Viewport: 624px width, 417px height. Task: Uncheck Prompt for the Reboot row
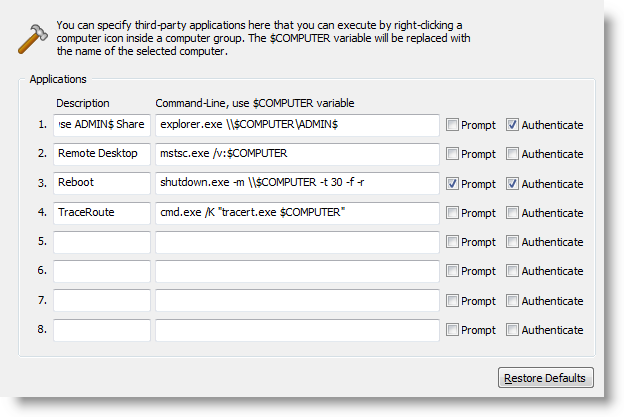tap(452, 183)
